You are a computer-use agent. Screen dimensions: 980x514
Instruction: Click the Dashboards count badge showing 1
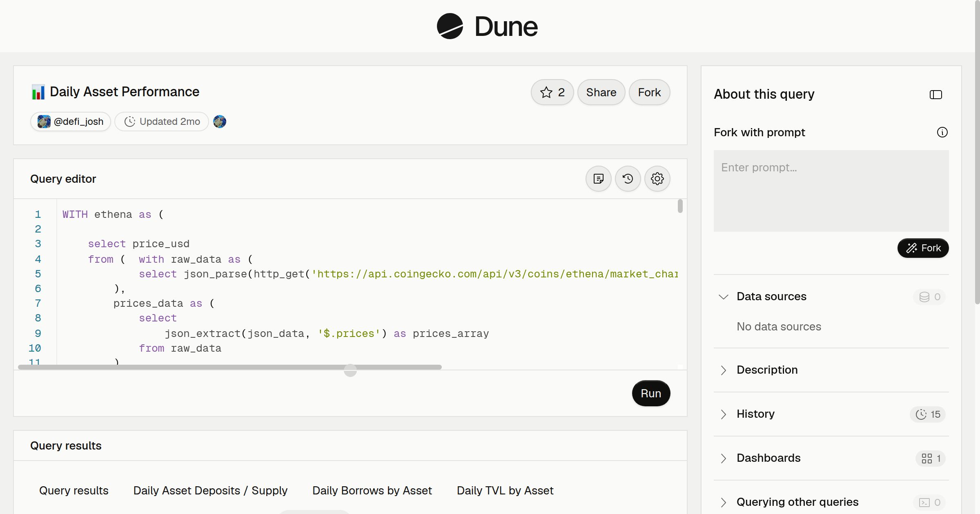pyautogui.click(x=931, y=459)
